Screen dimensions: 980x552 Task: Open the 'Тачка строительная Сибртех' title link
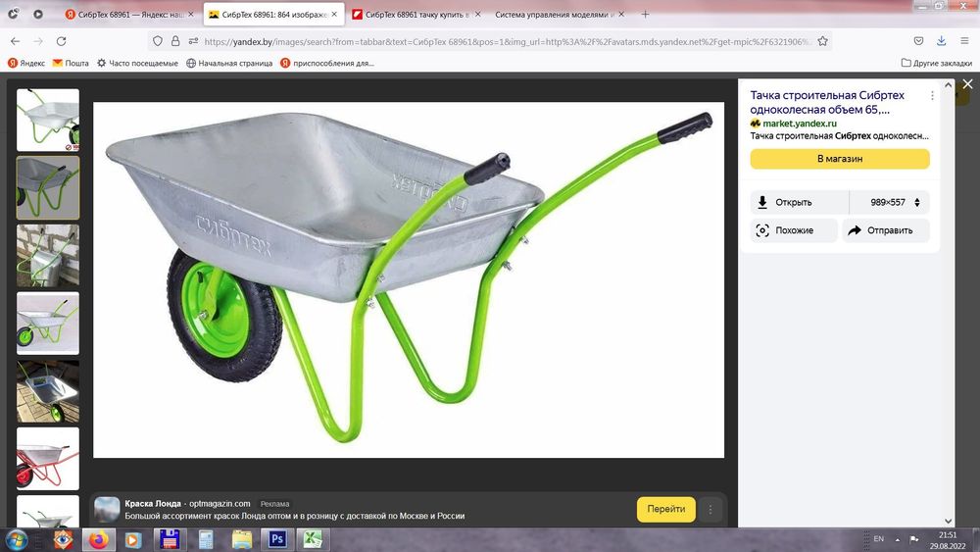(827, 102)
